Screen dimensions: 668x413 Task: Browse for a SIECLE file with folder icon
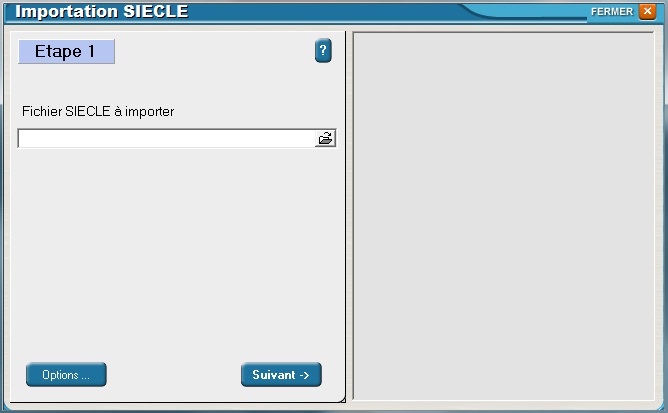[x=325, y=138]
